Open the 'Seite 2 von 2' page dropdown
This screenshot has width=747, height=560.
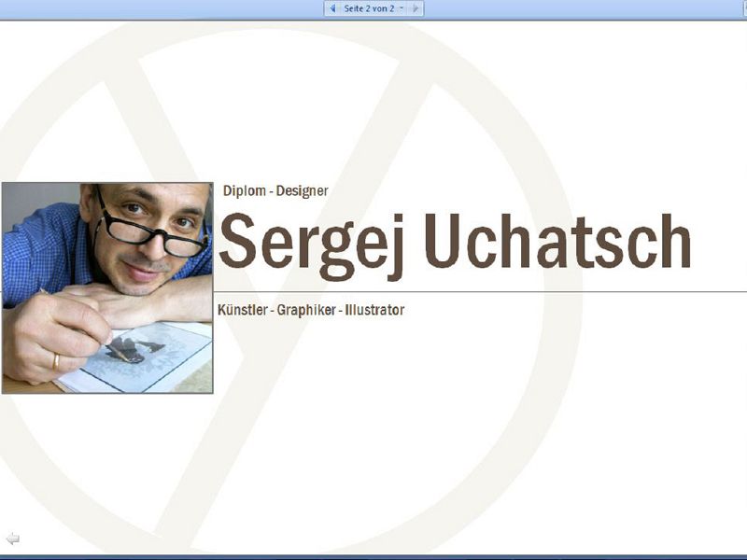click(402, 8)
